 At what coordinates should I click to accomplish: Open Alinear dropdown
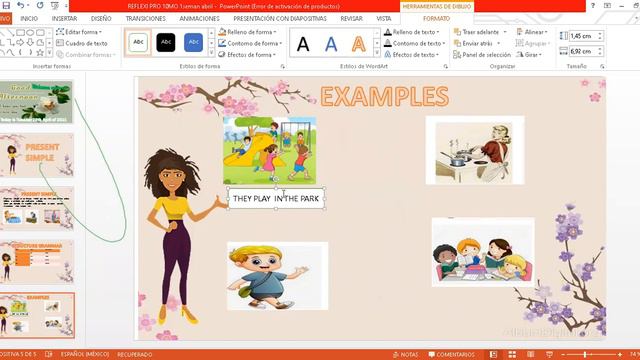(532, 32)
